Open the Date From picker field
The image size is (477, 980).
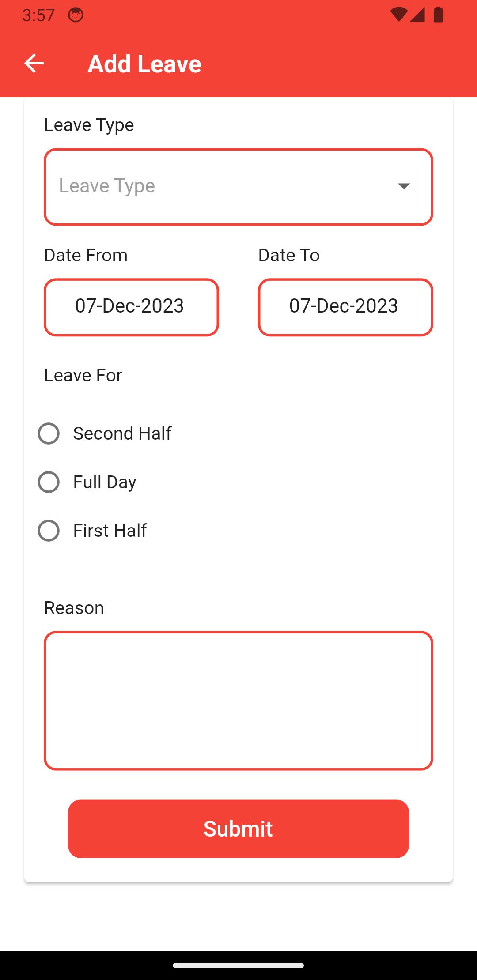pyautogui.click(x=131, y=307)
